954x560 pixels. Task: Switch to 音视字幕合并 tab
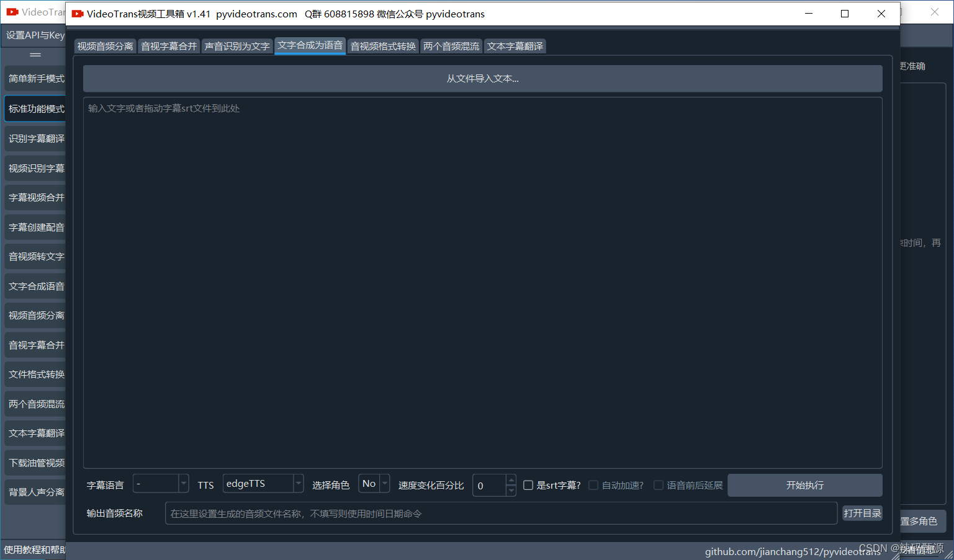(169, 46)
